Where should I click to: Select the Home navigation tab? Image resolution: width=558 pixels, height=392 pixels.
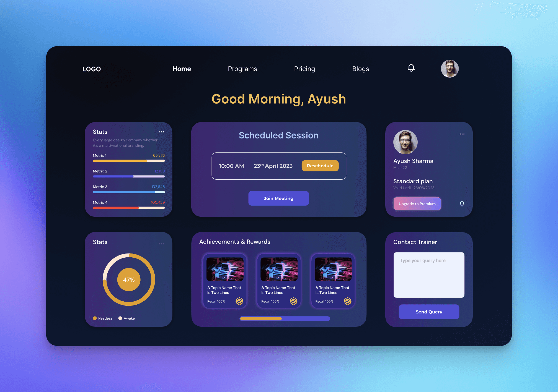(181, 68)
